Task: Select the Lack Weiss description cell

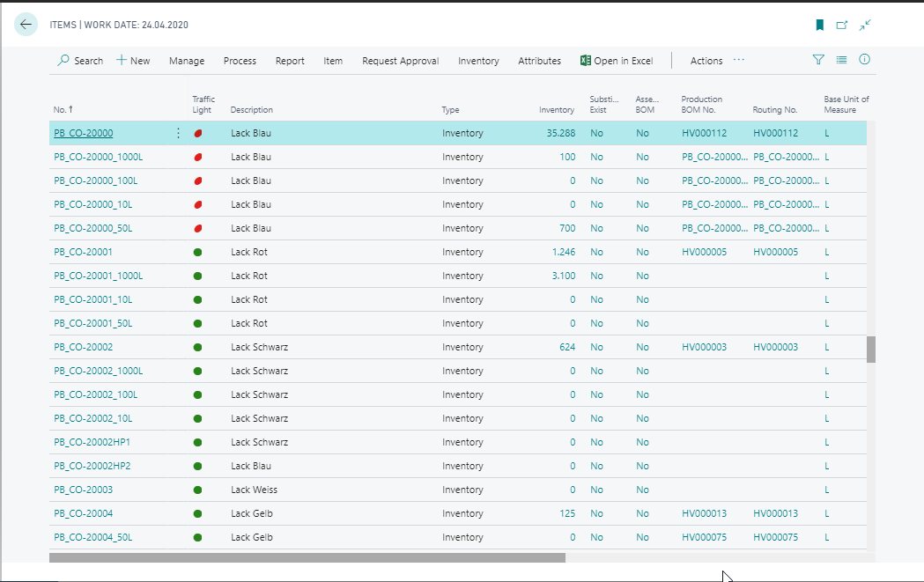Action: [x=254, y=490]
